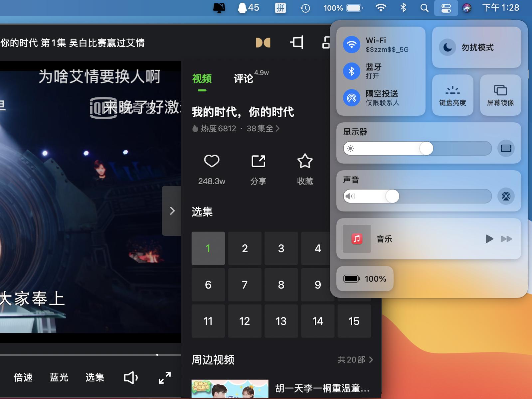This screenshot has width=532, height=399.
Task: Toggle Bluetooth 蓝牙 in Control Center
Action: click(352, 71)
